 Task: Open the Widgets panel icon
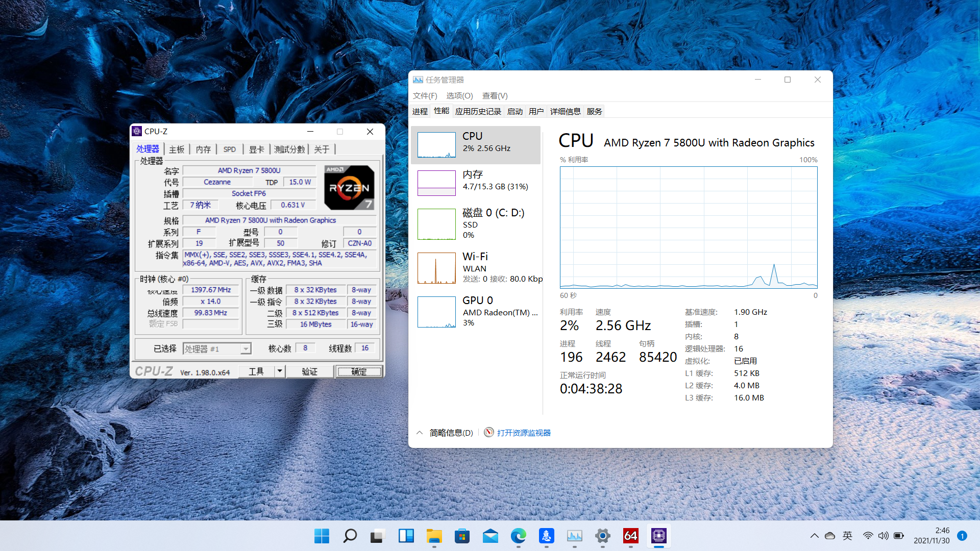point(406,536)
